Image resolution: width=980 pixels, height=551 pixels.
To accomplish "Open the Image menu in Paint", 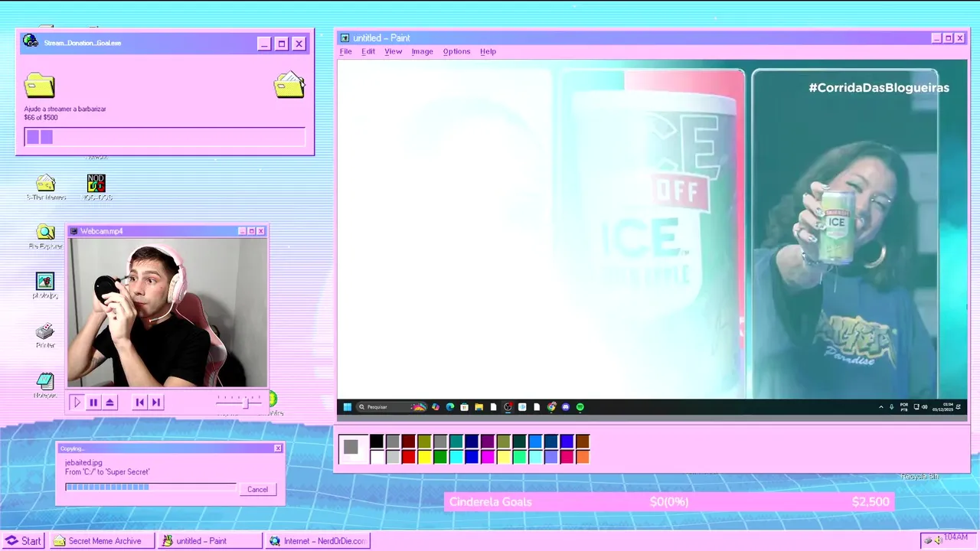I will (x=423, y=51).
